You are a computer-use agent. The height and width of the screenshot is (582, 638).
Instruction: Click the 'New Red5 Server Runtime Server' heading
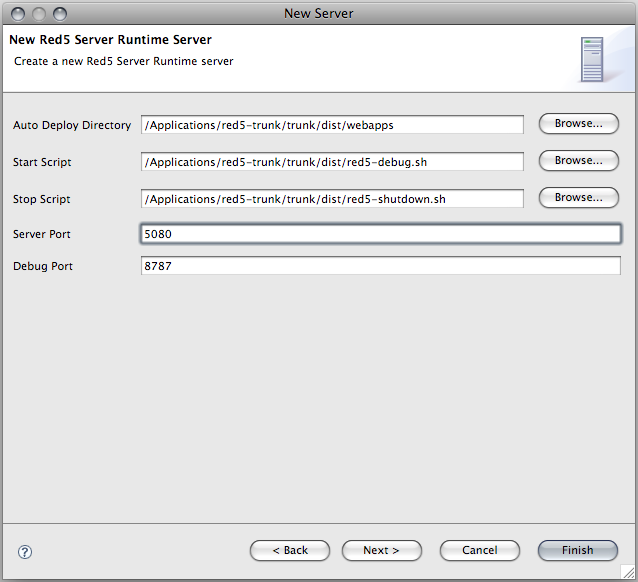tap(110, 39)
